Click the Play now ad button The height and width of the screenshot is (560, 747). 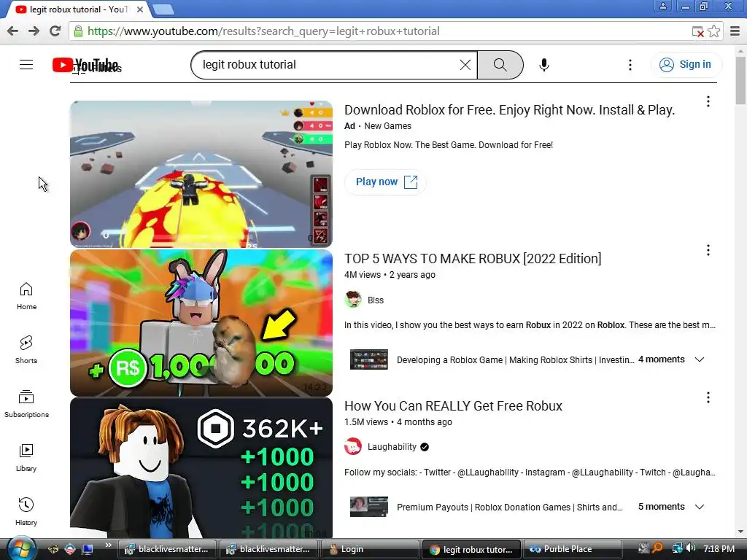pyautogui.click(x=385, y=182)
